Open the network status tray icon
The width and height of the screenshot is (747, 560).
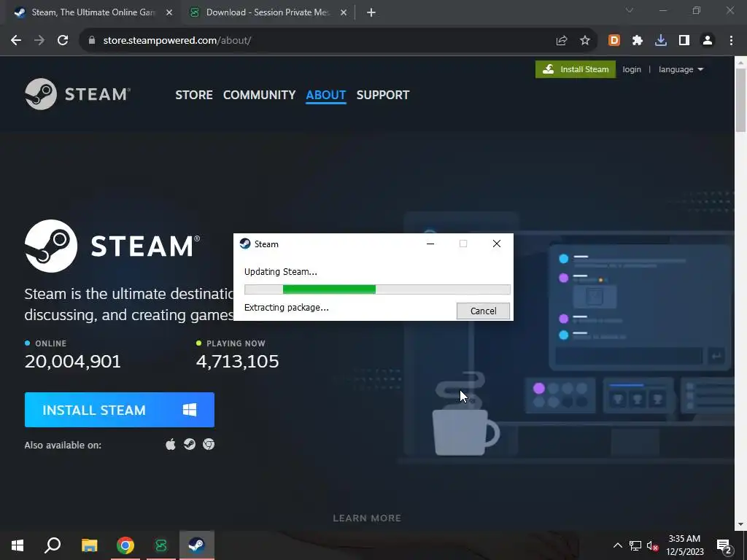click(x=635, y=545)
